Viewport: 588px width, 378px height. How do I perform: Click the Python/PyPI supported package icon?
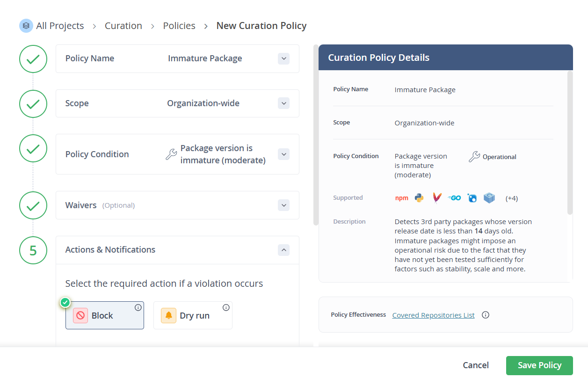419,198
